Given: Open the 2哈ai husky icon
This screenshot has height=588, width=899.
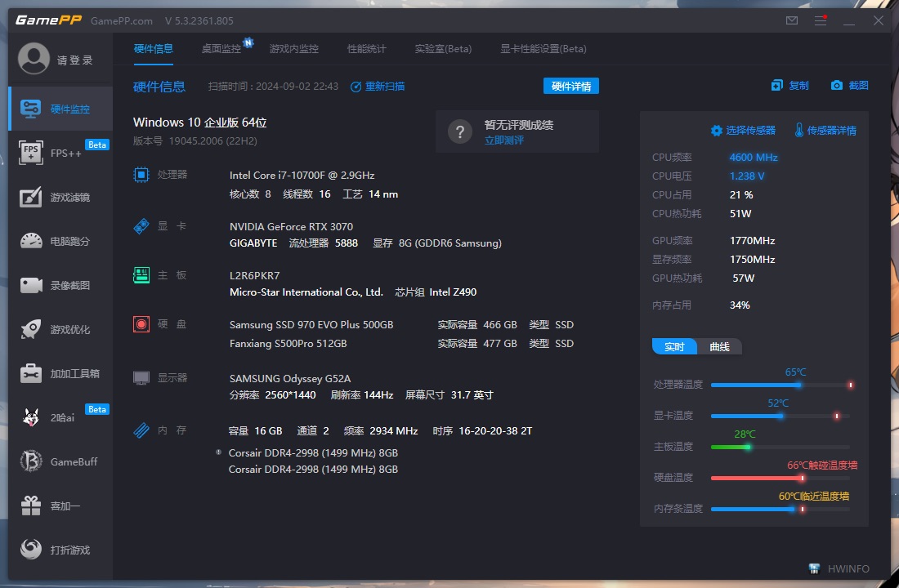Looking at the screenshot, I should coord(31,418).
